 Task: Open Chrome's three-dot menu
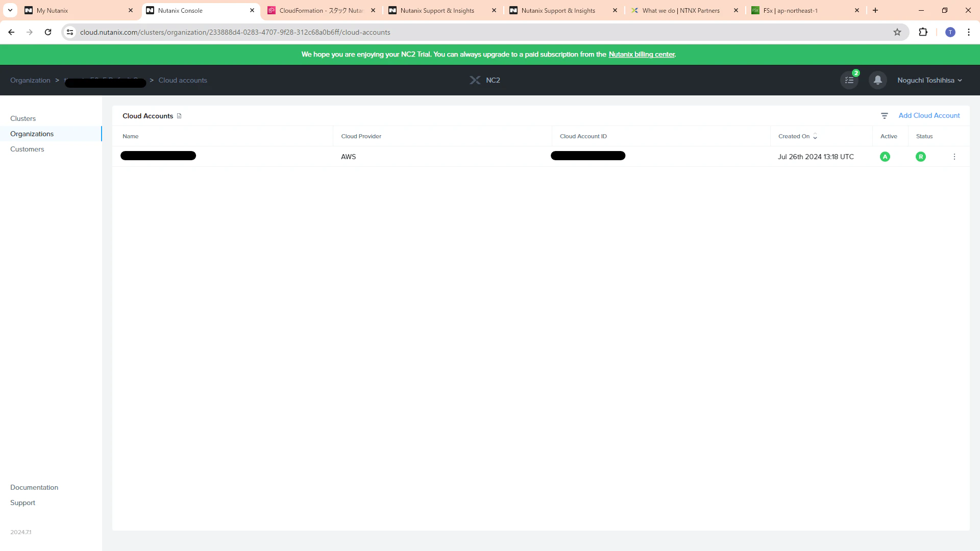[969, 32]
